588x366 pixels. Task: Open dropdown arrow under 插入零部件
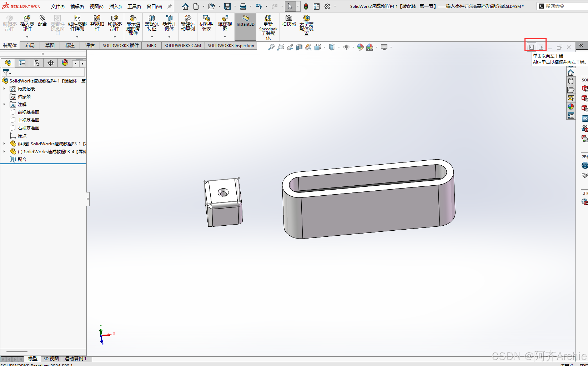click(x=27, y=37)
